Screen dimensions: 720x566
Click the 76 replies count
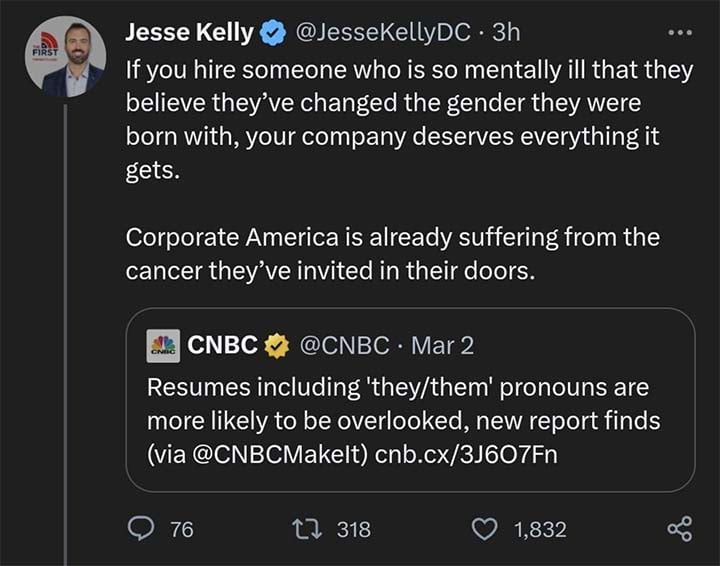[181, 529]
